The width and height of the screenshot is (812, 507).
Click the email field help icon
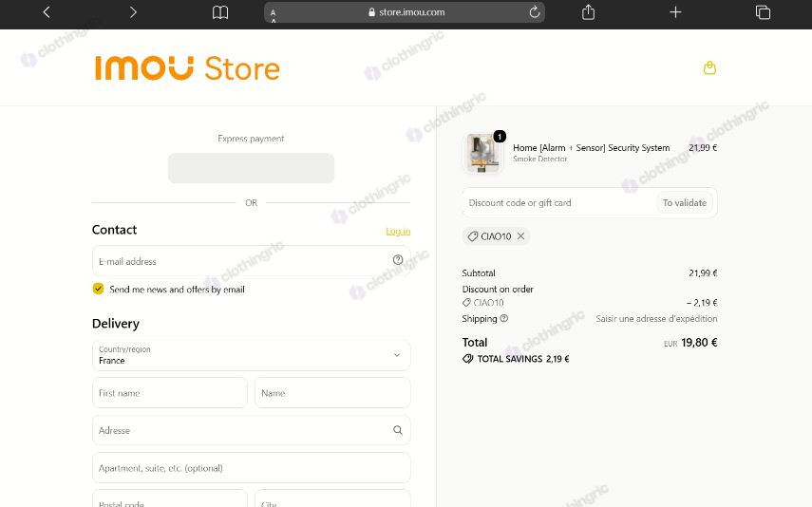coord(398,260)
